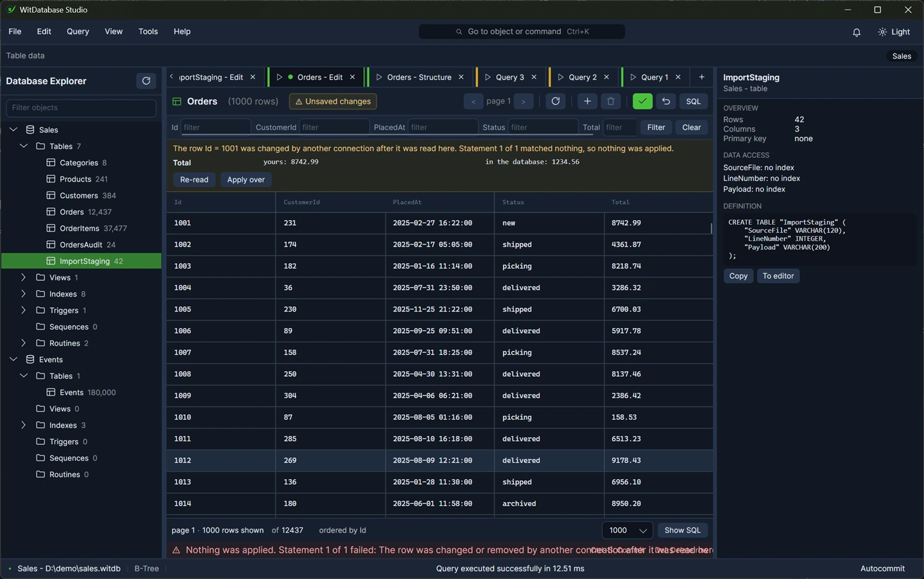Go to next page arrow
Image resolution: width=924 pixels, height=579 pixels.
click(x=524, y=101)
